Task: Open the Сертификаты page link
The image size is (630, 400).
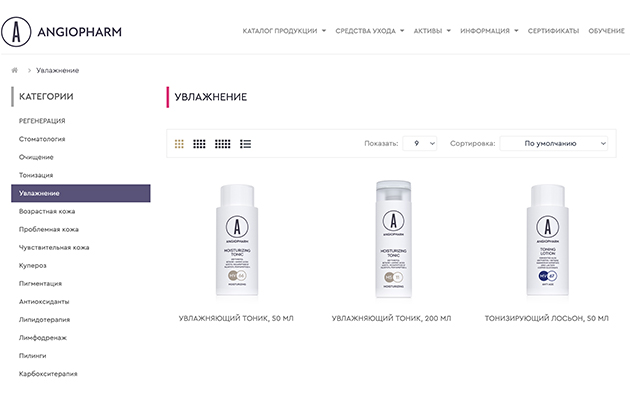Action: click(x=553, y=31)
